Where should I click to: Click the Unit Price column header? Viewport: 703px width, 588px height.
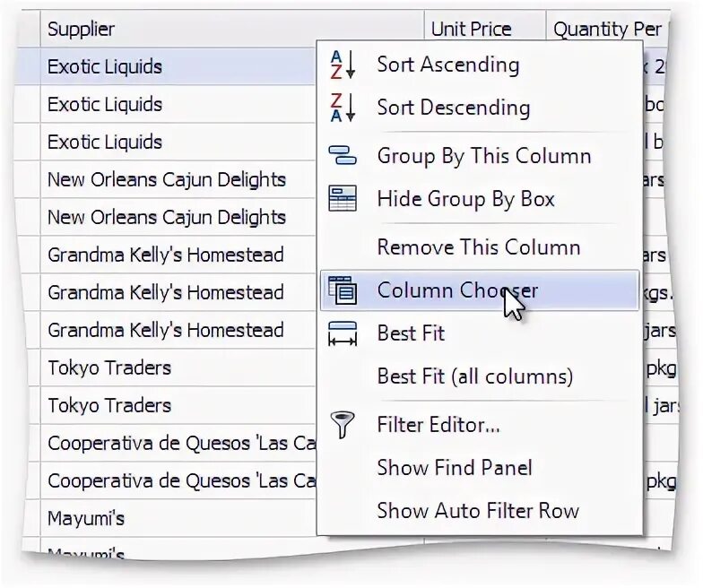[x=471, y=29]
